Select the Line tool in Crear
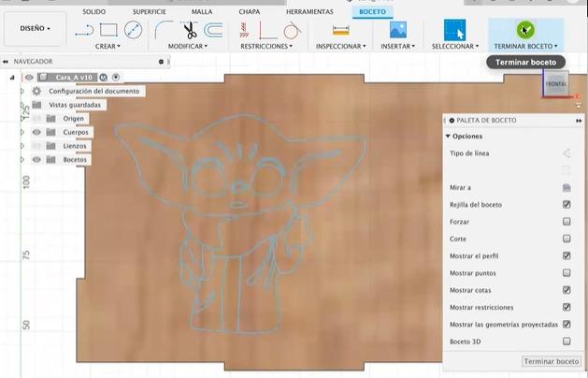The height and width of the screenshot is (378, 588). tap(84, 30)
